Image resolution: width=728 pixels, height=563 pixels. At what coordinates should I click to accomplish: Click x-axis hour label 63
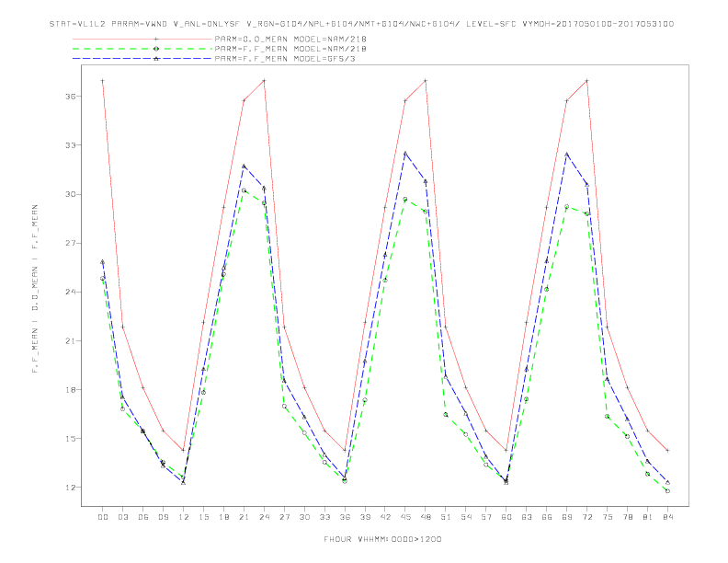pos(527,517)
